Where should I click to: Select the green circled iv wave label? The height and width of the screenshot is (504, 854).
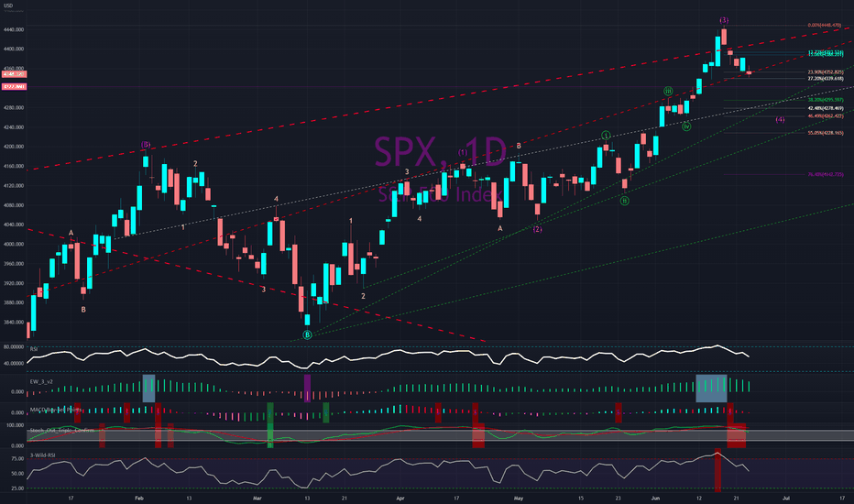(x=686, y=126)
